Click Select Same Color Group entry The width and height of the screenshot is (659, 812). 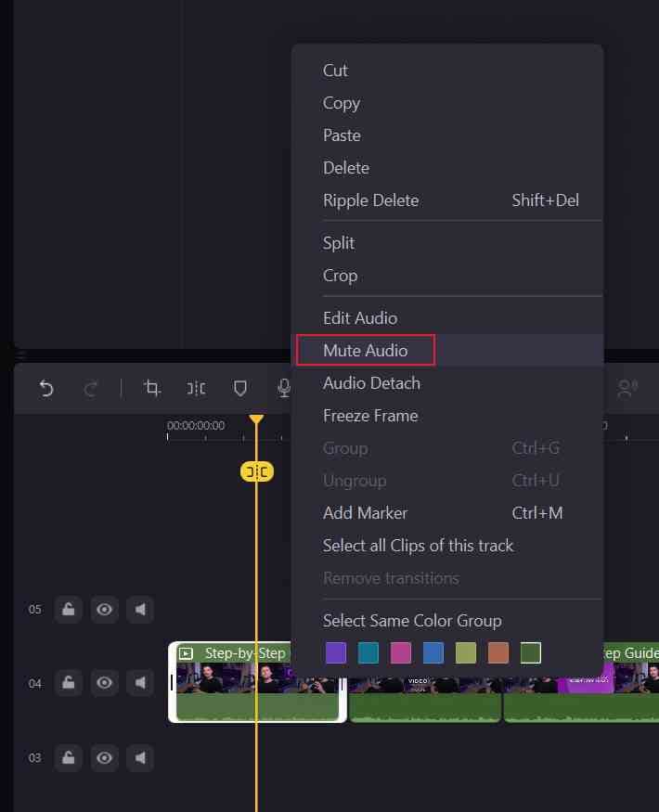coord(447,621)
